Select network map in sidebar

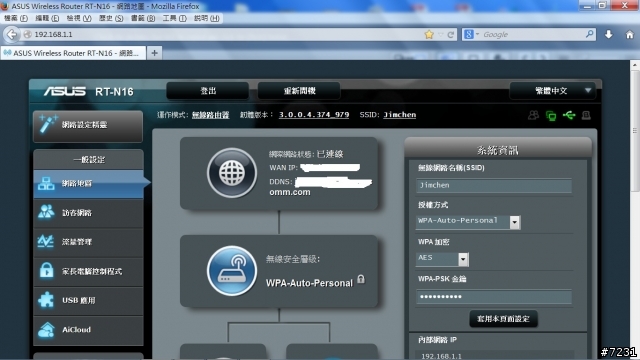(x=88, y=184)
